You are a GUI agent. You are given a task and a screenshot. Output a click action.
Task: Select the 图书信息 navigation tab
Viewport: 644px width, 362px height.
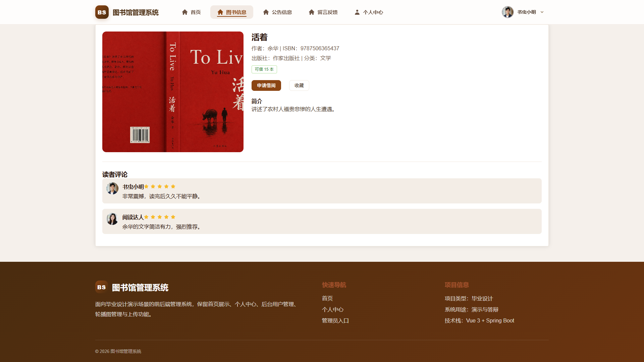[232, 12]
